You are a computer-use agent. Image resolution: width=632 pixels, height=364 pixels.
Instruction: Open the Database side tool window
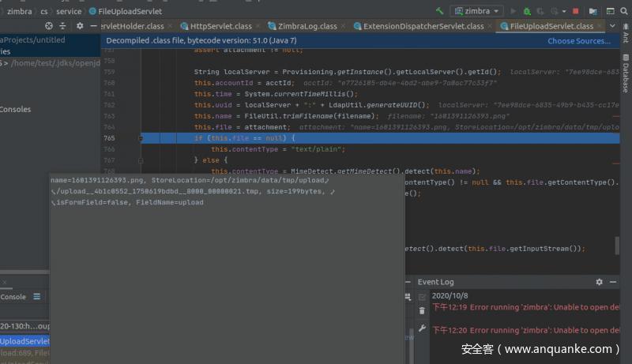pyautogui.click(x=626, y=73)
